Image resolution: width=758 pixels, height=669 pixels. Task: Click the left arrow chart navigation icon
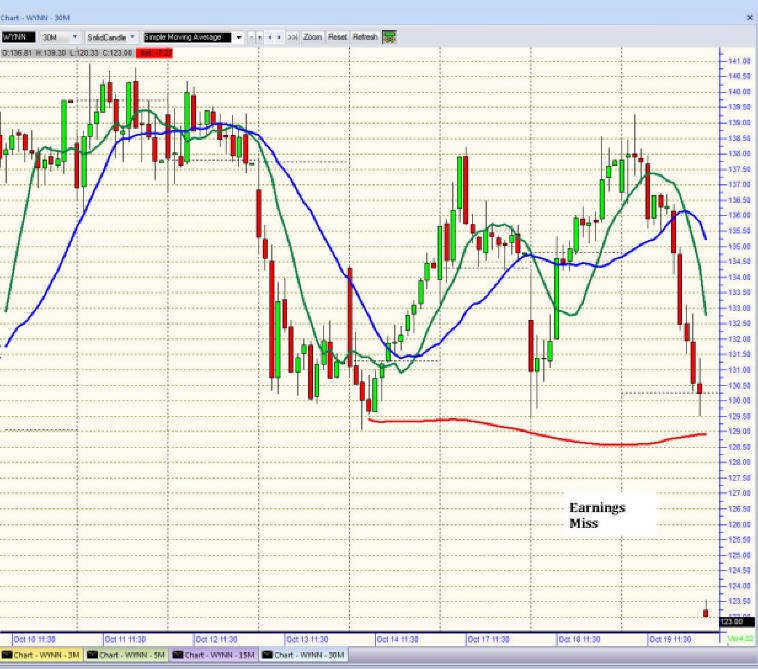tap(270, 37)
